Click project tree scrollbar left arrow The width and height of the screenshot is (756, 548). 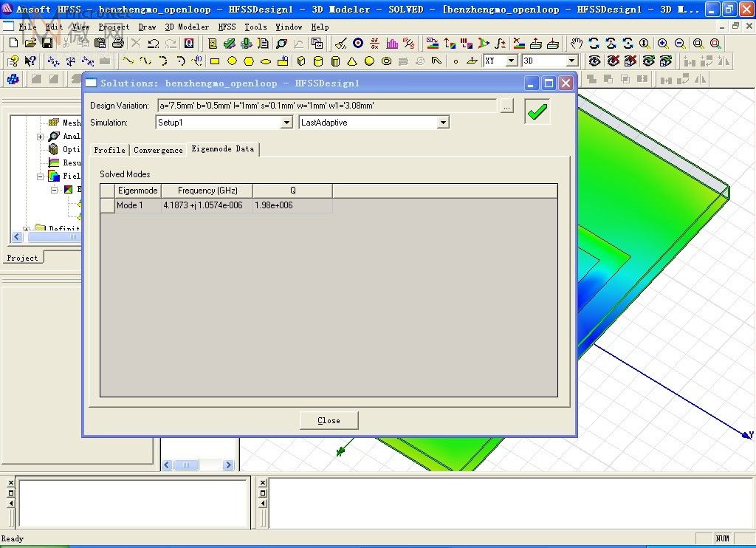17,237
